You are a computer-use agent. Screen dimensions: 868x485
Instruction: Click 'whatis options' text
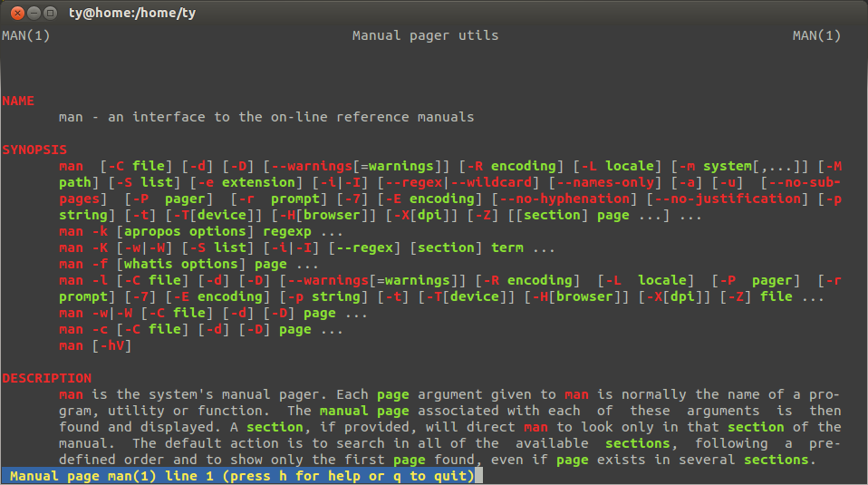(181, 264)
